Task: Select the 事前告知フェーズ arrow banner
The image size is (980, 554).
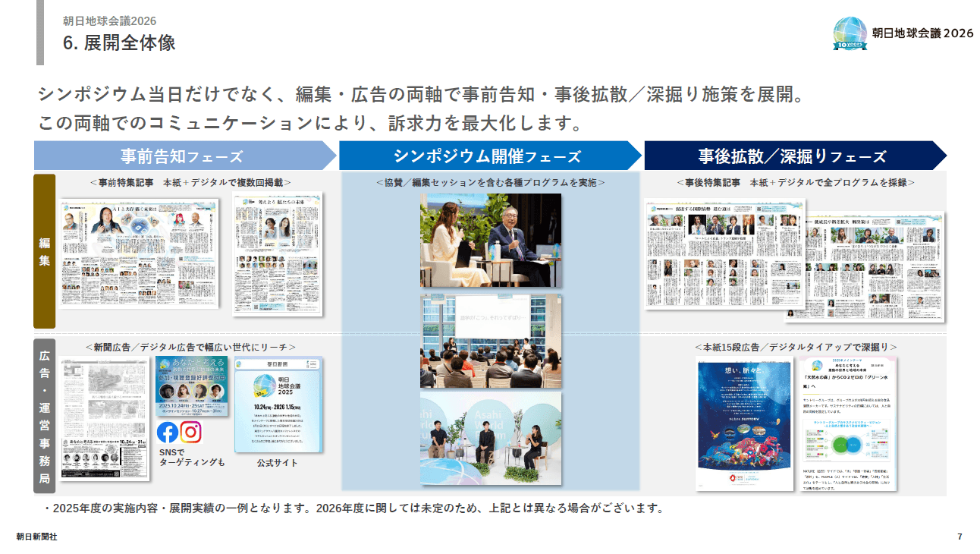Action: [x=185, y=156]
